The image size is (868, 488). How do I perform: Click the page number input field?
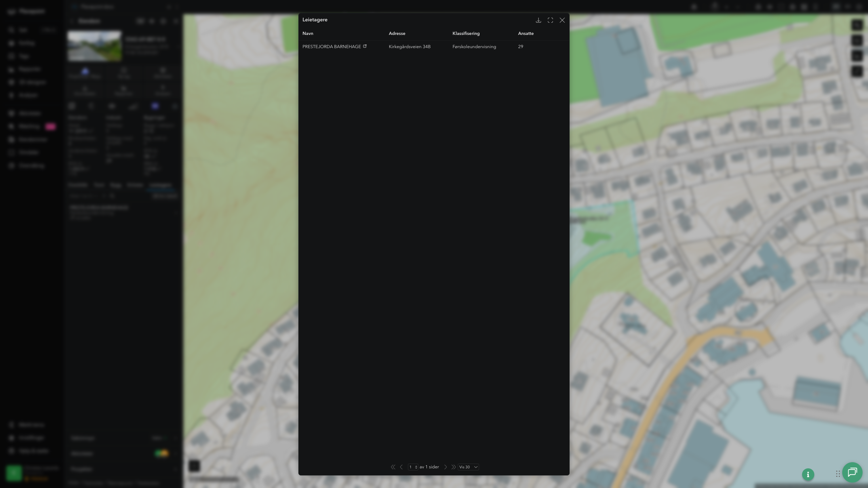coord(413,467)
